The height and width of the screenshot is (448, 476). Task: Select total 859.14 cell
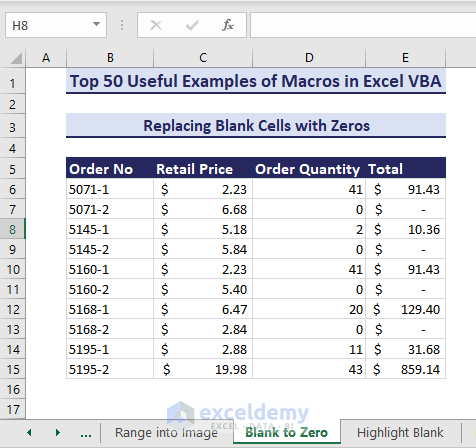(405, 369)
